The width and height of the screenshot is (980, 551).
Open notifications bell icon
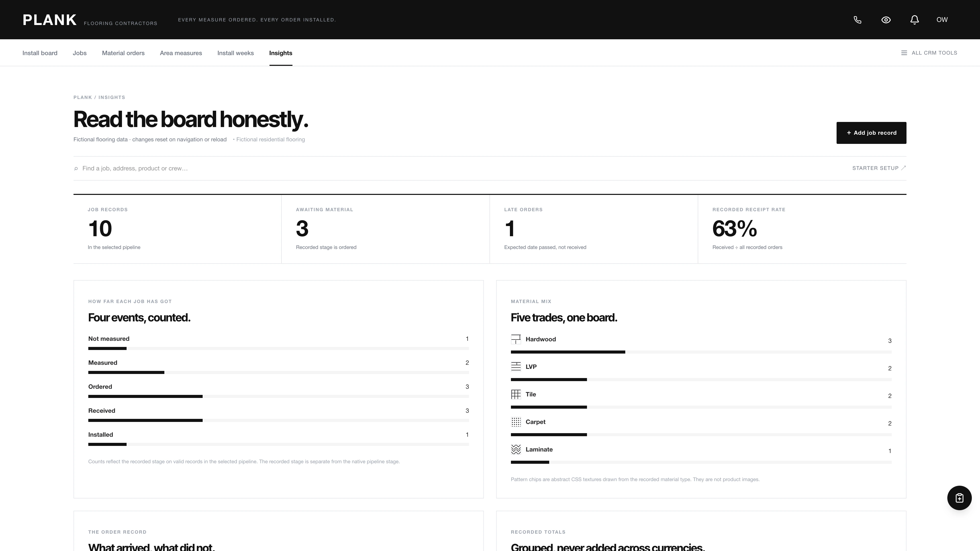coord(915,20)
